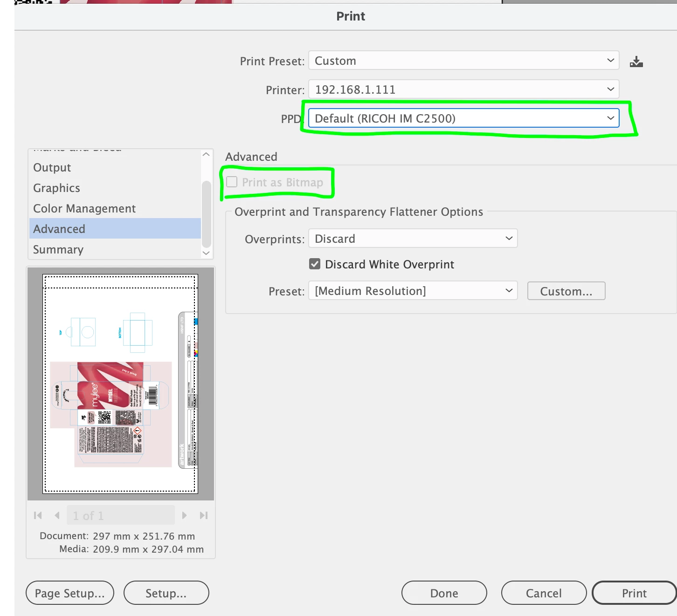
Task: Click the Media size text 209.9 mm x 297.04 mm
Action: pos(148,549)
